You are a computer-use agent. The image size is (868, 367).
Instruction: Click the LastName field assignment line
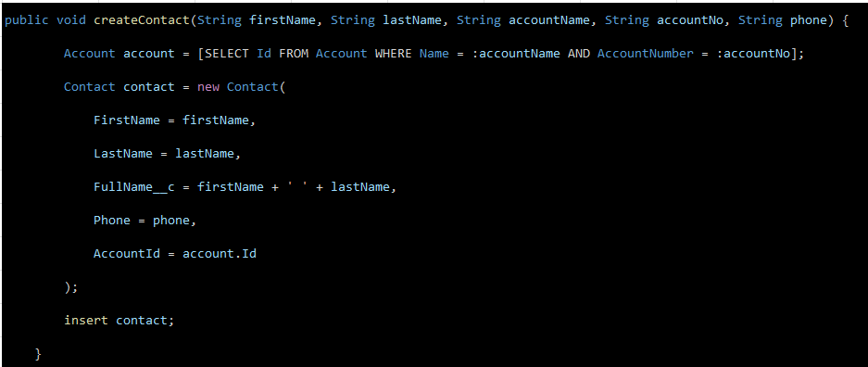point(167,153)
